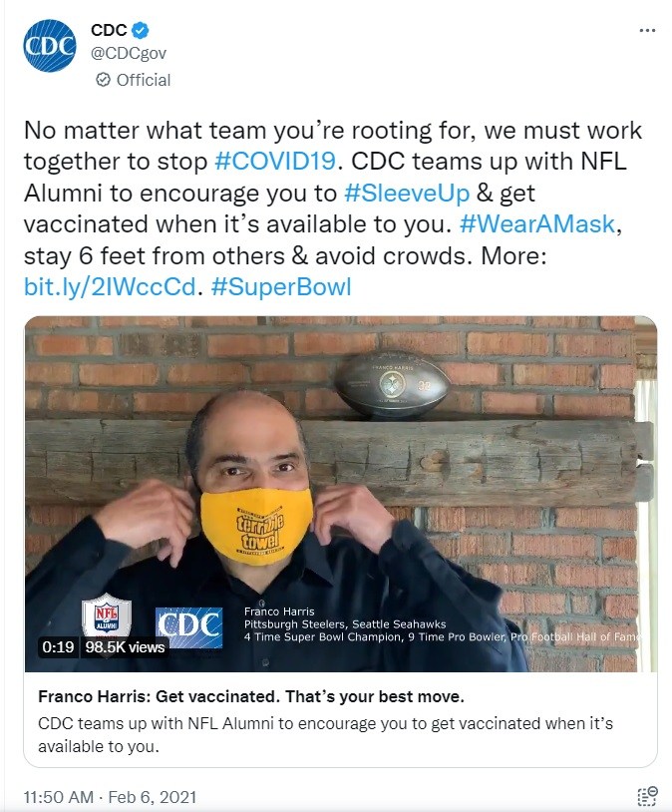672x812 pixels.
Task: Click the blue verified checkmark badge
Action: click(143, 31)
